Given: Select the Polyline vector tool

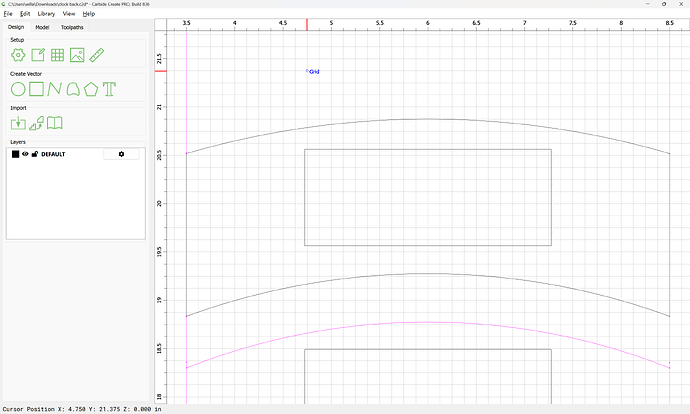Looking at the screenshot, I should click(55, 89).
